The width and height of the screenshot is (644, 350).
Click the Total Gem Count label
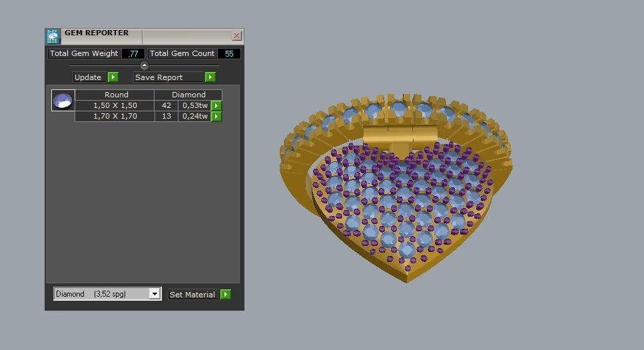pyautogui.click(x=182, y=53)
